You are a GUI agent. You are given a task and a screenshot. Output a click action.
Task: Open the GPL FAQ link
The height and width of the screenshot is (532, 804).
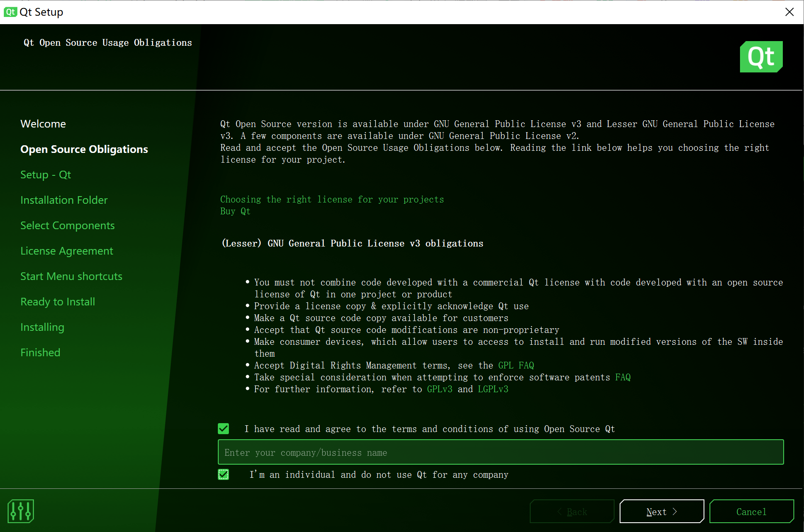(516, 366)
